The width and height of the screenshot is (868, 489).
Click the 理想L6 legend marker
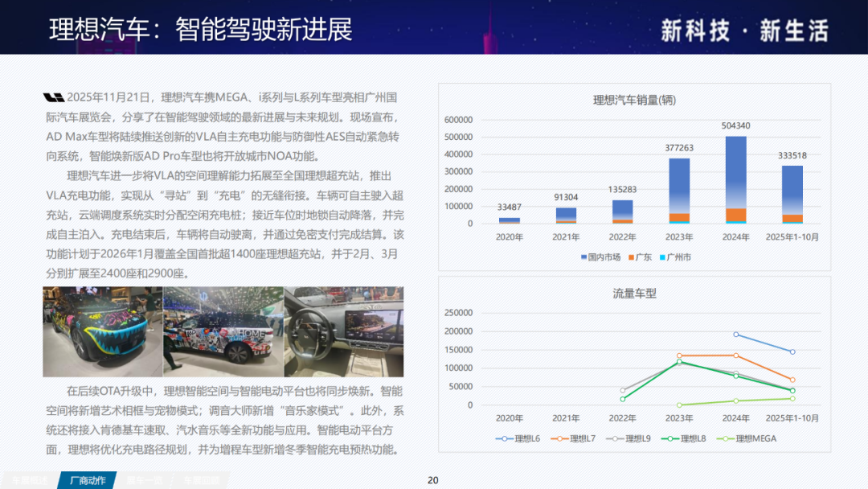tap(504, 438)
